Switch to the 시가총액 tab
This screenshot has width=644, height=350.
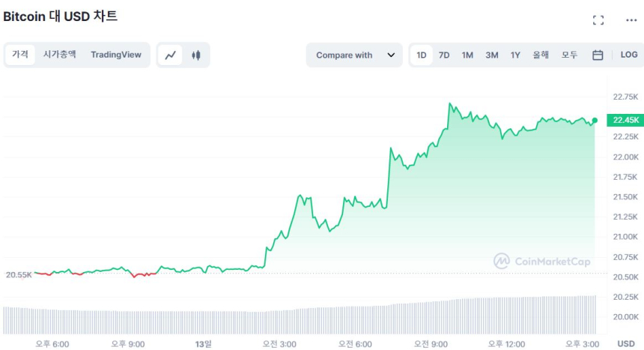(59, 55)
